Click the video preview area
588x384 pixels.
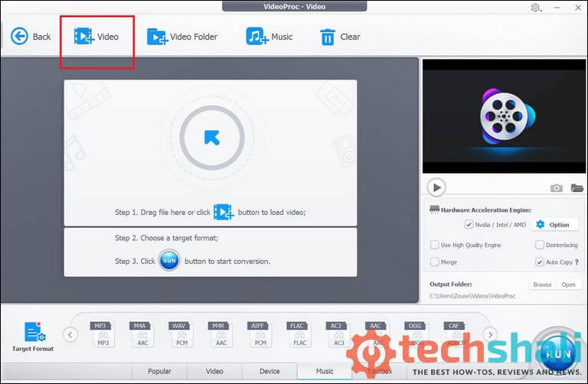(x=504, y=116)
